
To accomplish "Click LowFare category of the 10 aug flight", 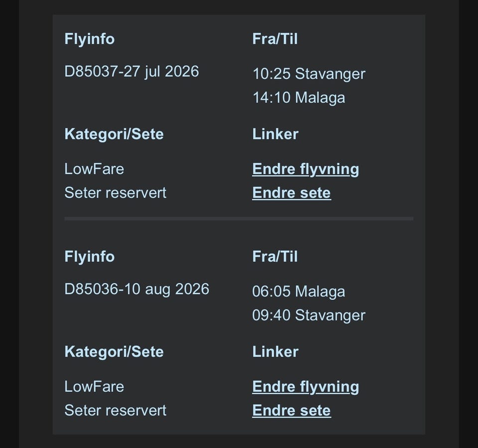I will (x=94, y=387).
